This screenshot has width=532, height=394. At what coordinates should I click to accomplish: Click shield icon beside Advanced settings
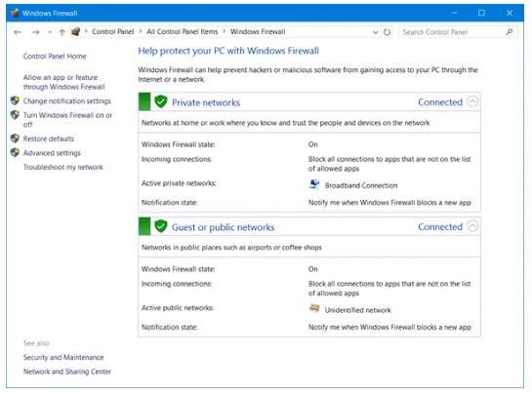15,152
